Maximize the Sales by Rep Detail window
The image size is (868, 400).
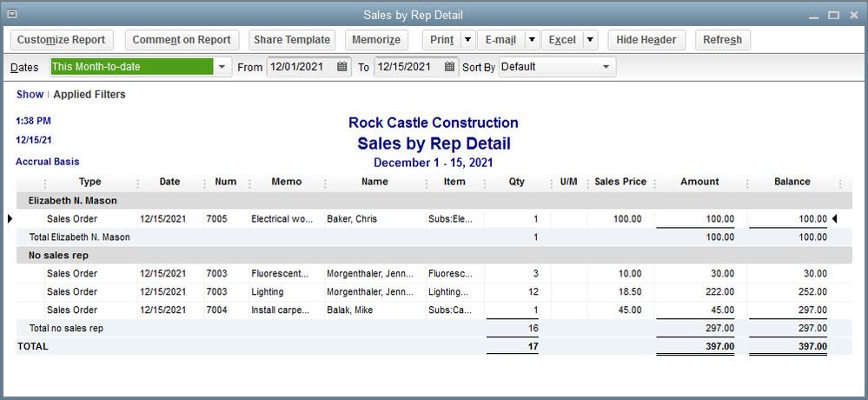click(x=833, y=15)
